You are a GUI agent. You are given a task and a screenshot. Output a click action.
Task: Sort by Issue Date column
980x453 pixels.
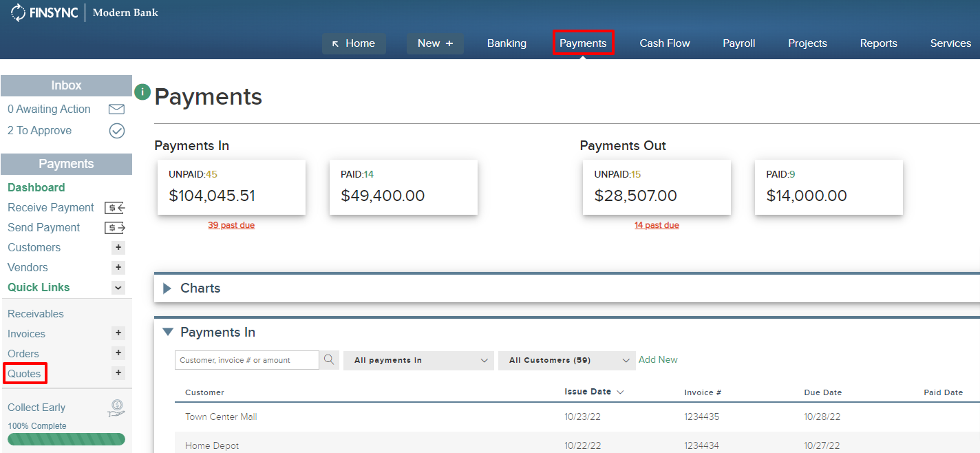[x=594, y=392]
